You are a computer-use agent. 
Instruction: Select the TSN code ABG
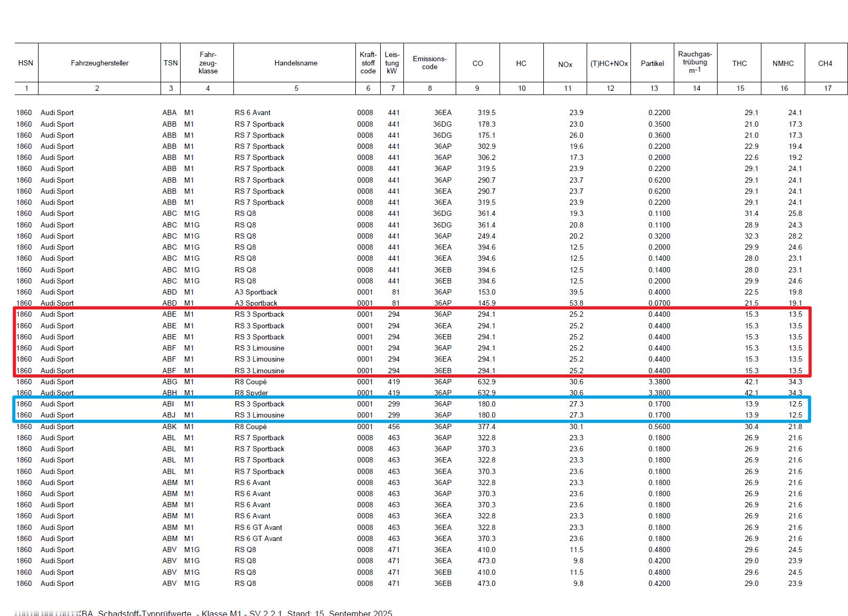tap(170, 382)
